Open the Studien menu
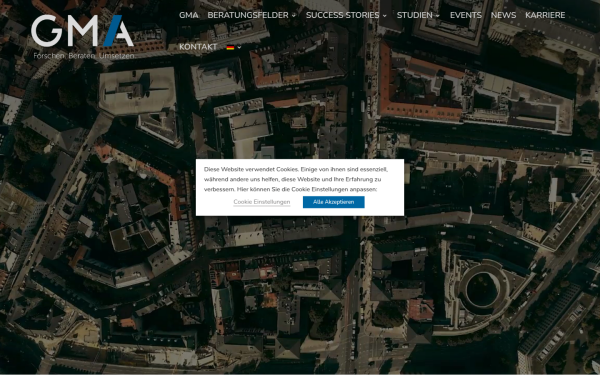The height and width of the screenshot is (375, 600). click(x=414, y=15)
